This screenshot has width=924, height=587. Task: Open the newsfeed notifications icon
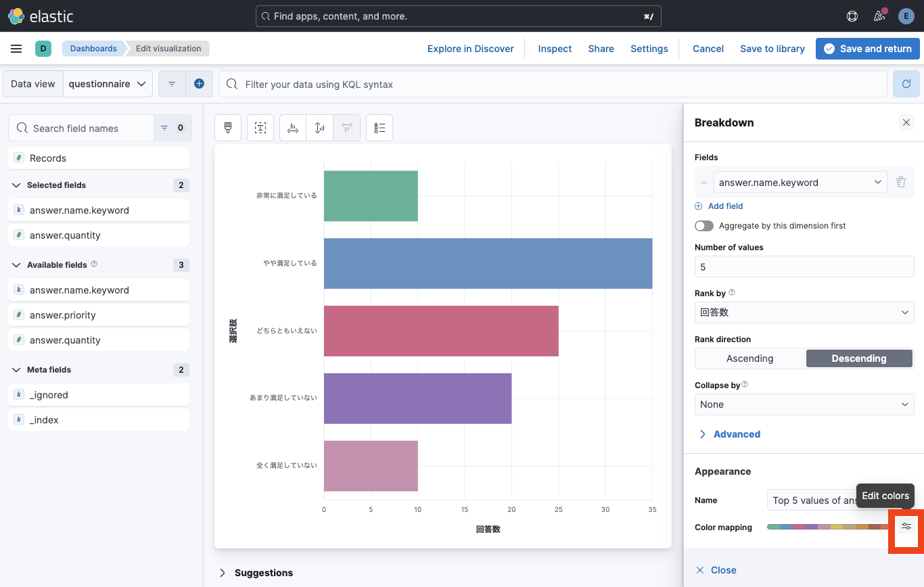tap(879, 16)
